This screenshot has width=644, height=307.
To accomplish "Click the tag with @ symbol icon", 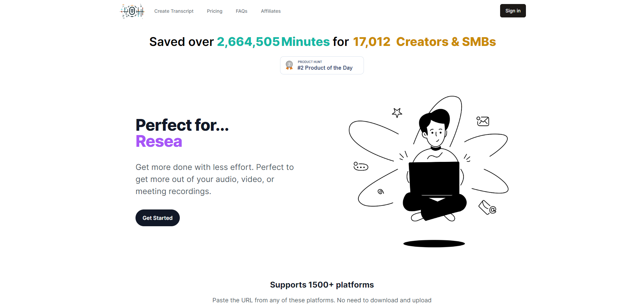I will click(487, 207).
